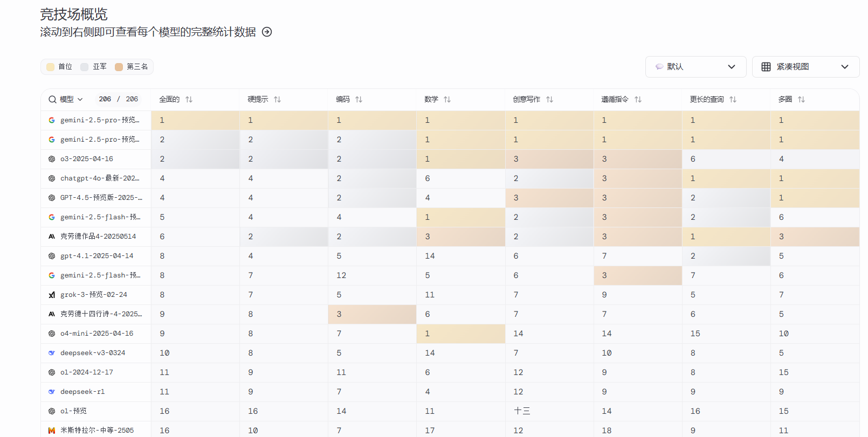The height and width of the screenshot is (437, 868).
Task: Select gpt-4.1-2025-04-14 model name
Action: coord(97,256)
